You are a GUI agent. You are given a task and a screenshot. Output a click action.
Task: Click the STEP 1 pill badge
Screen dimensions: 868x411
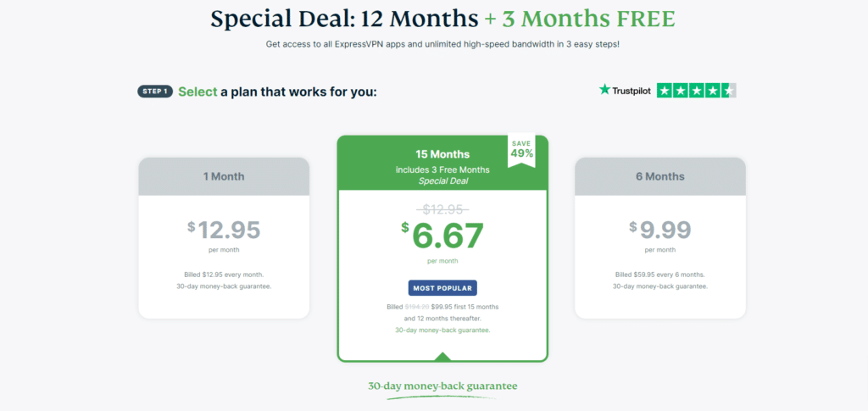(155, 92)
